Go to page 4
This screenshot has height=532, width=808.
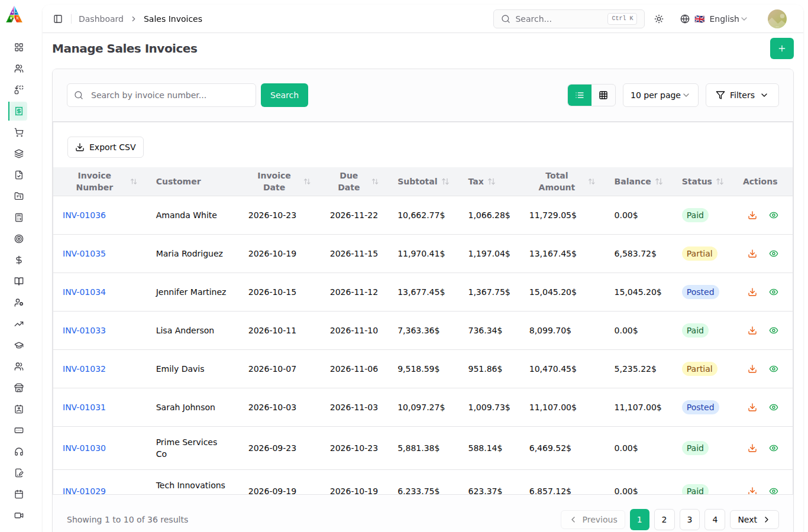715,520
